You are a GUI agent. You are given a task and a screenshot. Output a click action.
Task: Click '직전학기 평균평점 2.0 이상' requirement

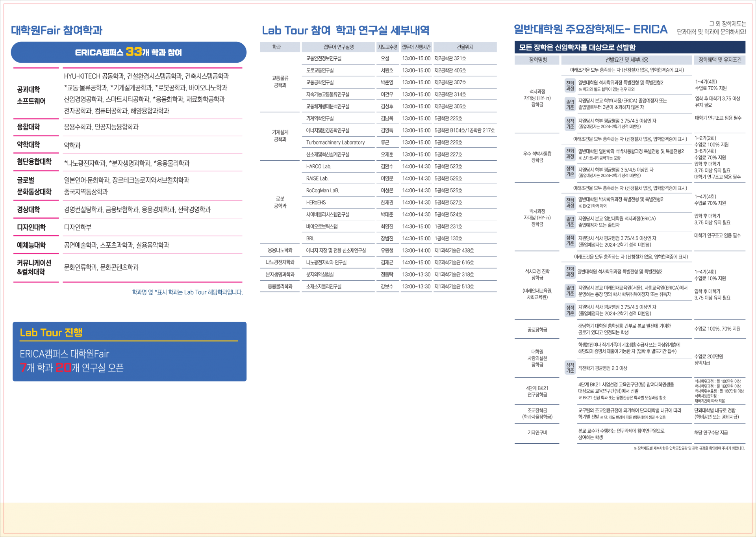tap(602, 368)
